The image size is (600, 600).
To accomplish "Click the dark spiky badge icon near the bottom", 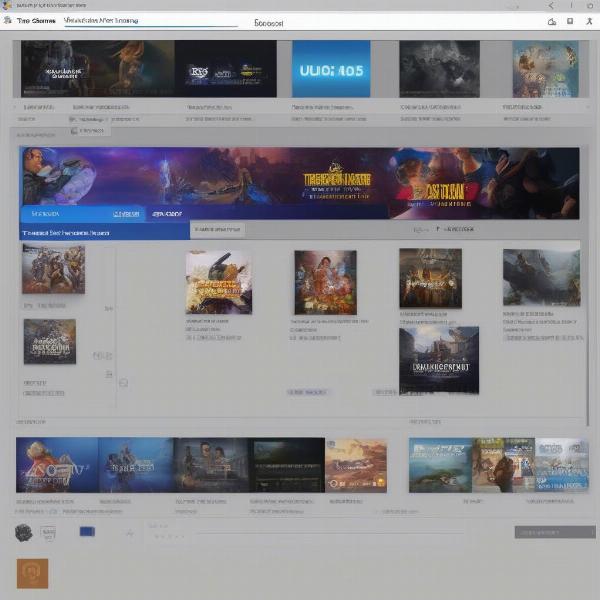I will (x=23, y=533).
